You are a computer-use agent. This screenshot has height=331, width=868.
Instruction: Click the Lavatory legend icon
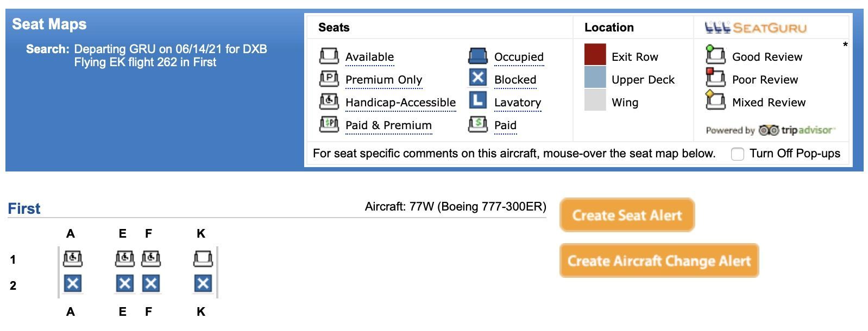pyautogui.click(x=478, y=100)
